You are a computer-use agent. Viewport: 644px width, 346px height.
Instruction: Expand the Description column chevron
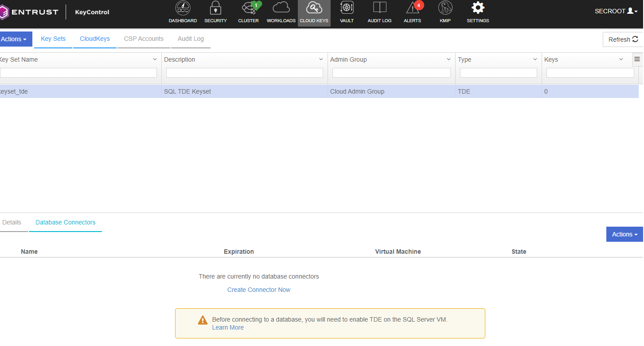321,59
